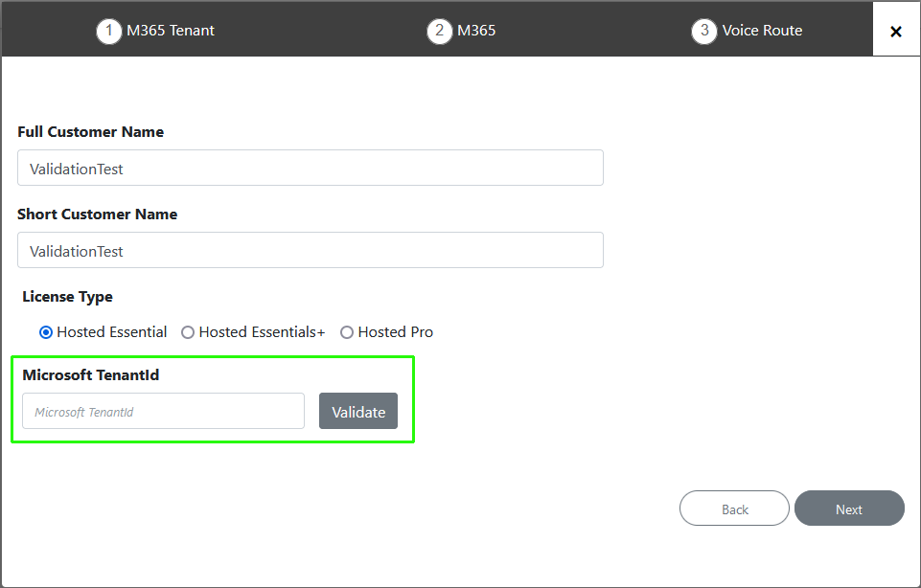Screen dimensions: 921x588
Task: Proceed with the Next button
Action: coord(849,509)
